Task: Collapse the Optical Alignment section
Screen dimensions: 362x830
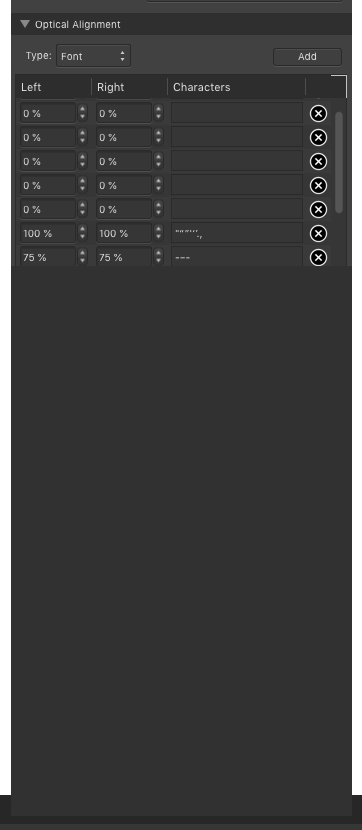Action: coord(25,24)
